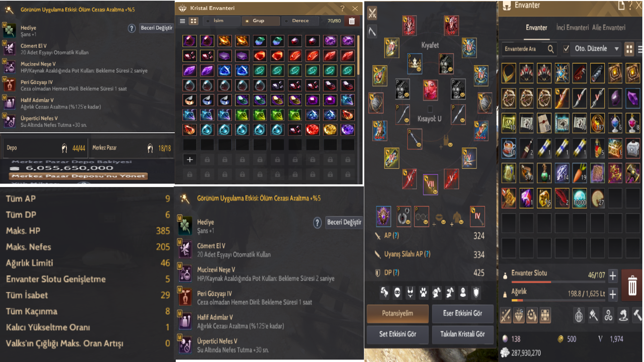644x362 pixels.
Task: Select the Derece sort radio option
Action: [301, 21]
